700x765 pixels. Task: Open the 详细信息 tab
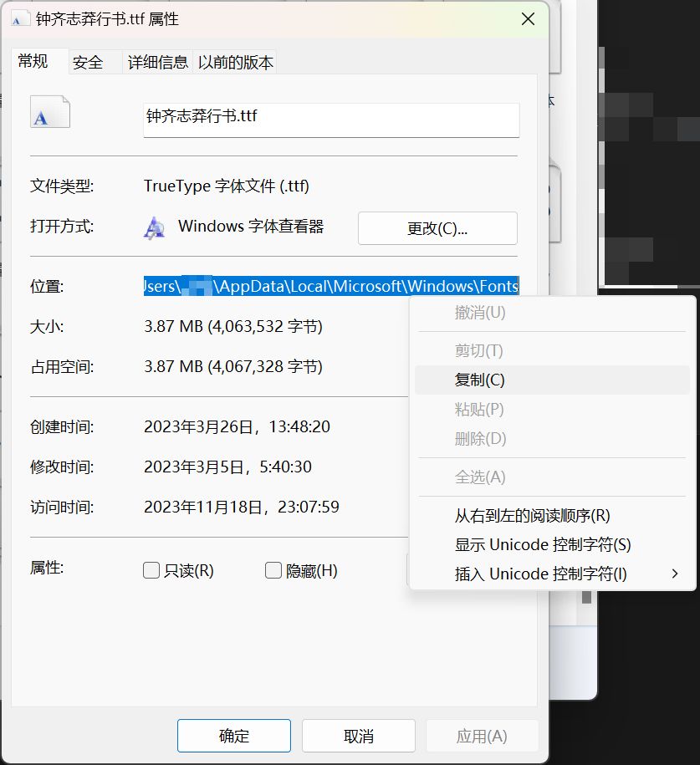click(157, 63)
